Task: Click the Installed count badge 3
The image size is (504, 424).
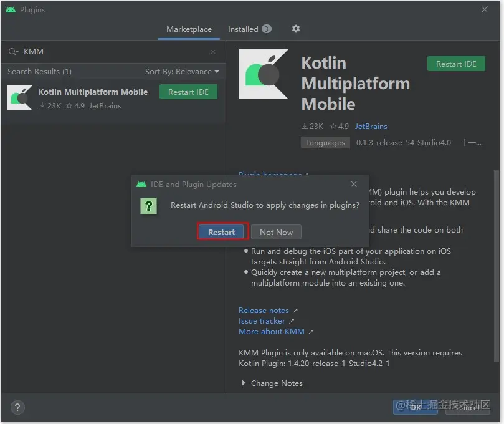Action: tap(266, 29)
